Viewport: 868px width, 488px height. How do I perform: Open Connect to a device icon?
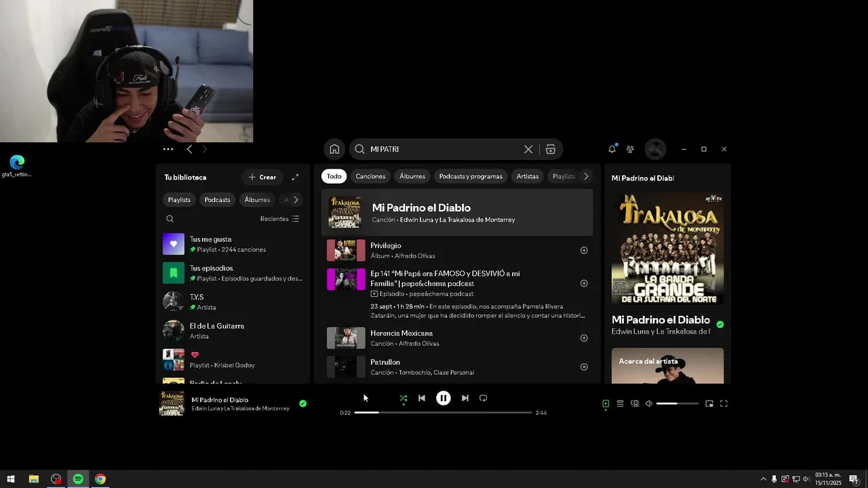(635, 403)
